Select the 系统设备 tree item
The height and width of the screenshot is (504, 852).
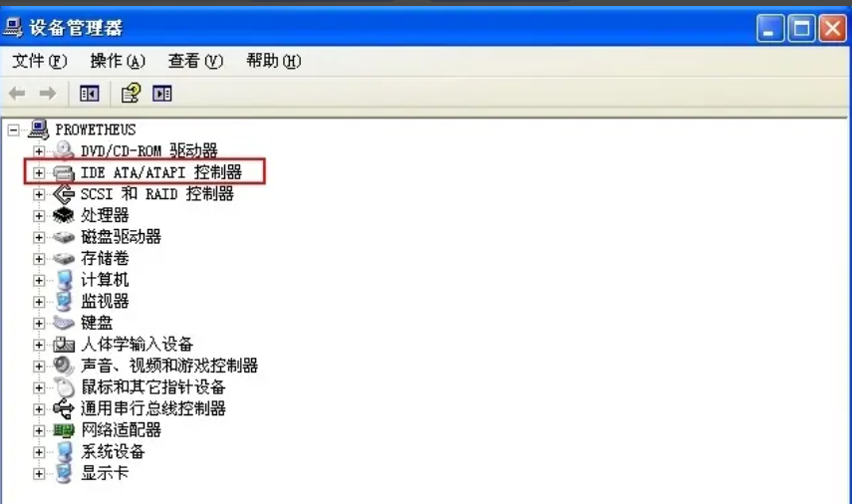click(x=113, y=452)
